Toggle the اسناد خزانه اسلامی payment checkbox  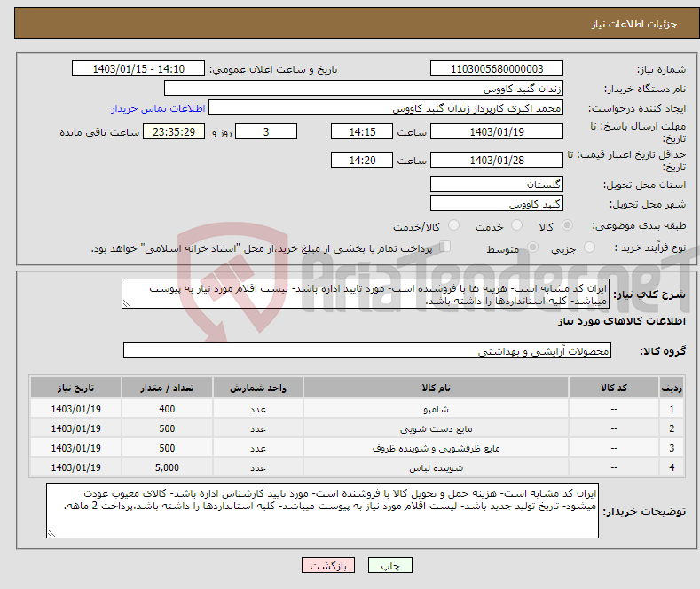445,246
